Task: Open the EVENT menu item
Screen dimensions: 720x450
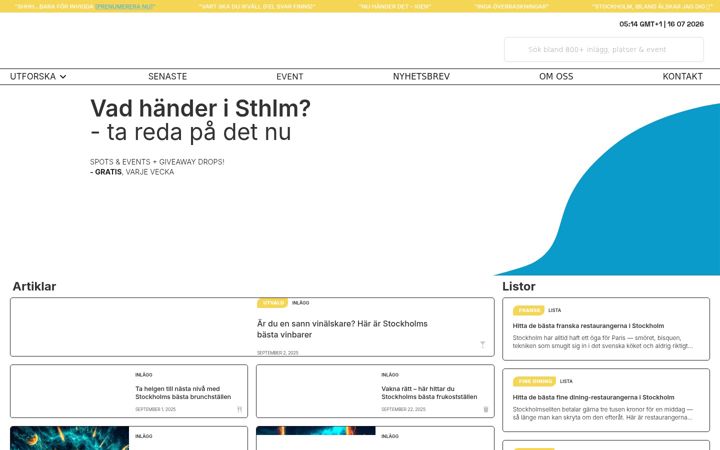Action: click(x=290, y=77)
